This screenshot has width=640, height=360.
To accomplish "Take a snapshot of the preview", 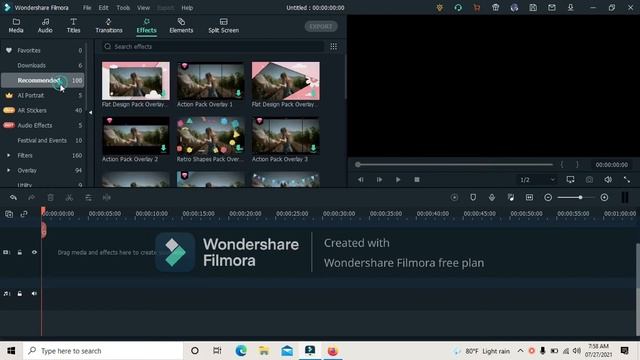I will point(589,180).
